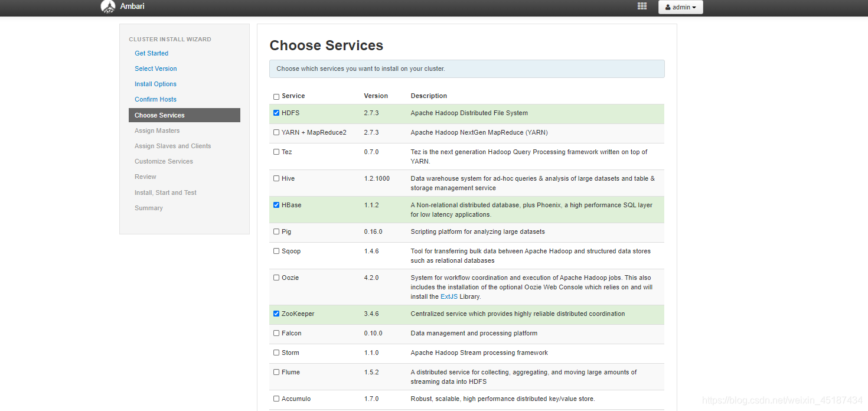Click Assign Masters wizard step
Screen dimensions: 868x411
pos(157,131)
